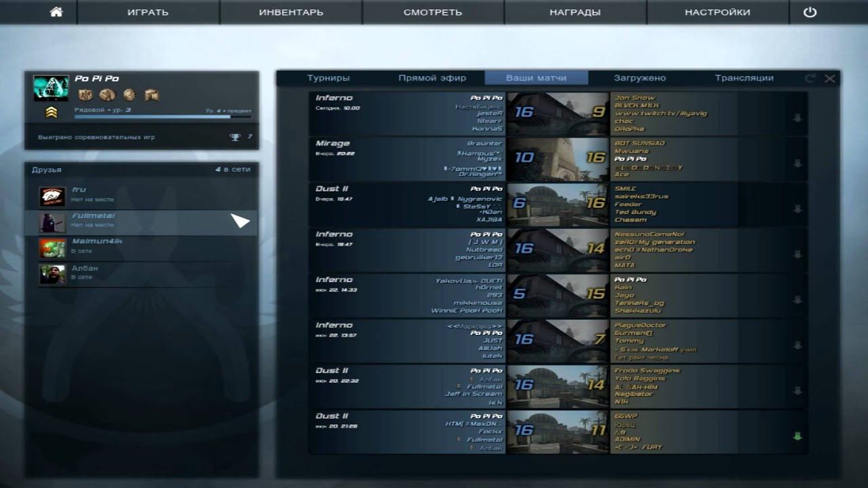Click the XP level progress bar
Image resolution: width=868 pixels, height=488 pixels.
click(163, 117)
